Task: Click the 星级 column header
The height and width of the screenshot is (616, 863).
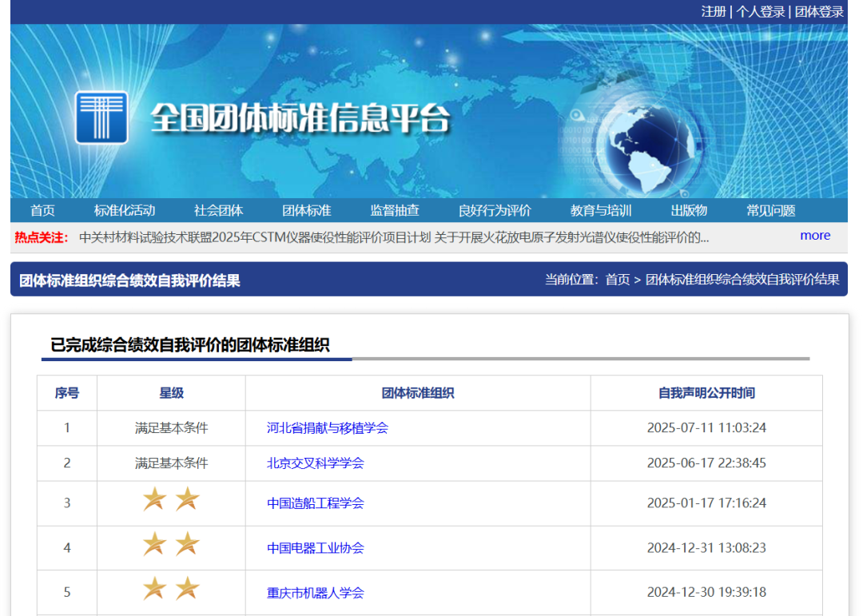Action: pyautogui.click(x=171, y=393)
